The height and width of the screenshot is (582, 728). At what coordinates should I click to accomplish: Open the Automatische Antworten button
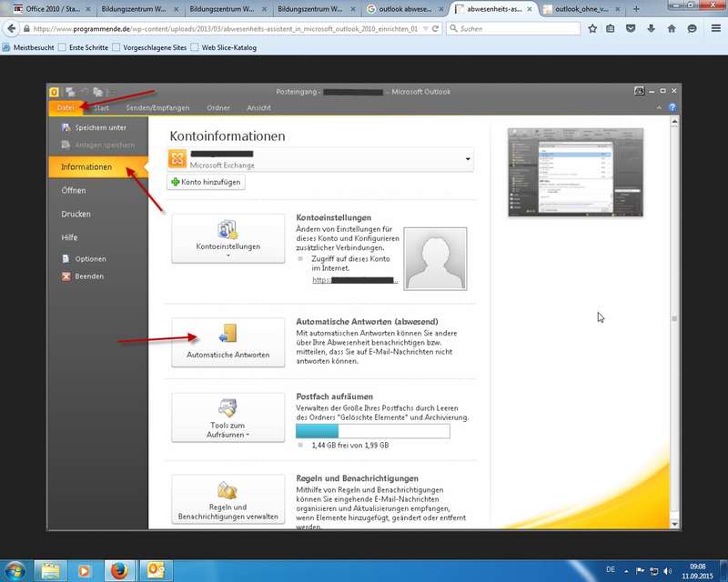pos(228,343)
